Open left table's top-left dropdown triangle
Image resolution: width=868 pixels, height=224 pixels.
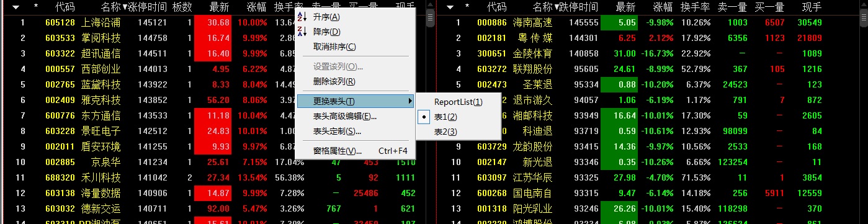tap(16, 7)
